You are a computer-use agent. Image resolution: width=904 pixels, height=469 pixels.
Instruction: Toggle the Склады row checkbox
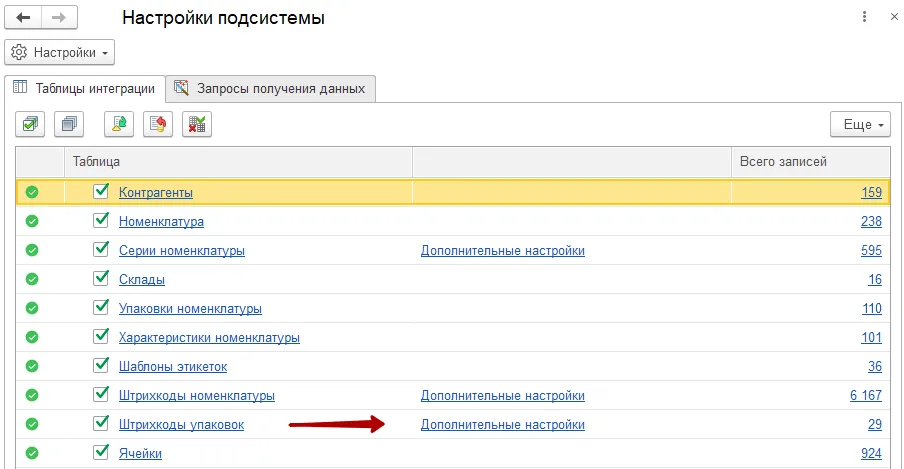click(100, 279)
